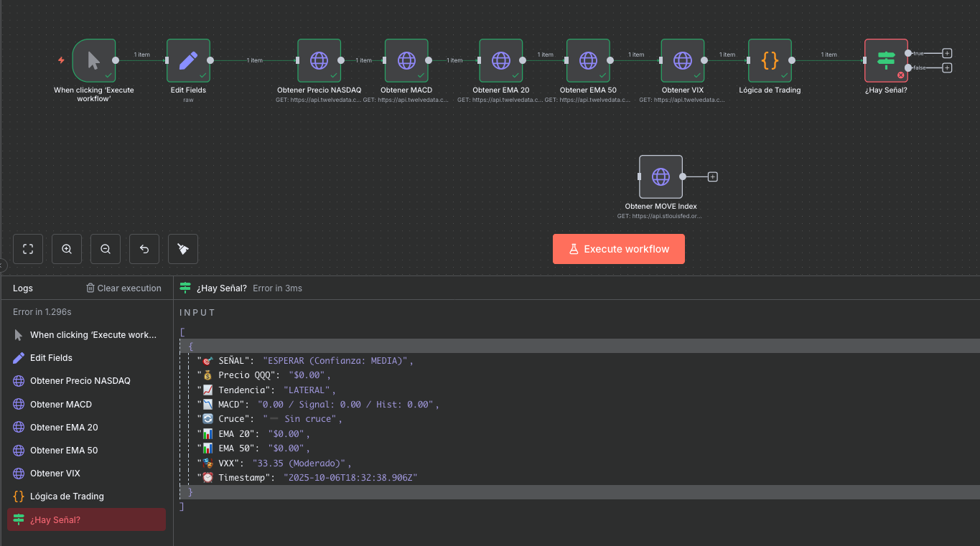Open the Obtener EMA 20 node
The image size is (980, 546).
tap(501, 61)
